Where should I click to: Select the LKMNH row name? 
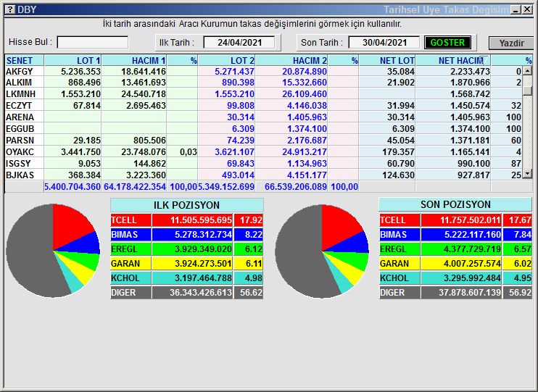(x=20, y=94)
